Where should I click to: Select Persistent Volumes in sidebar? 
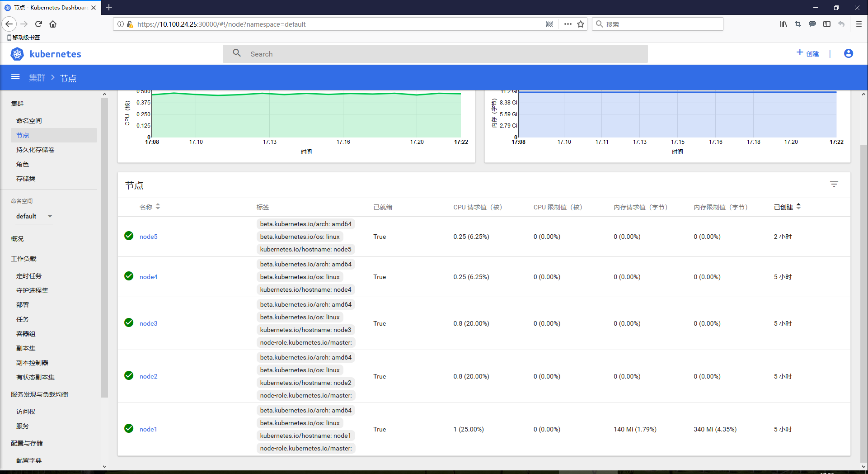click(35, 150)
